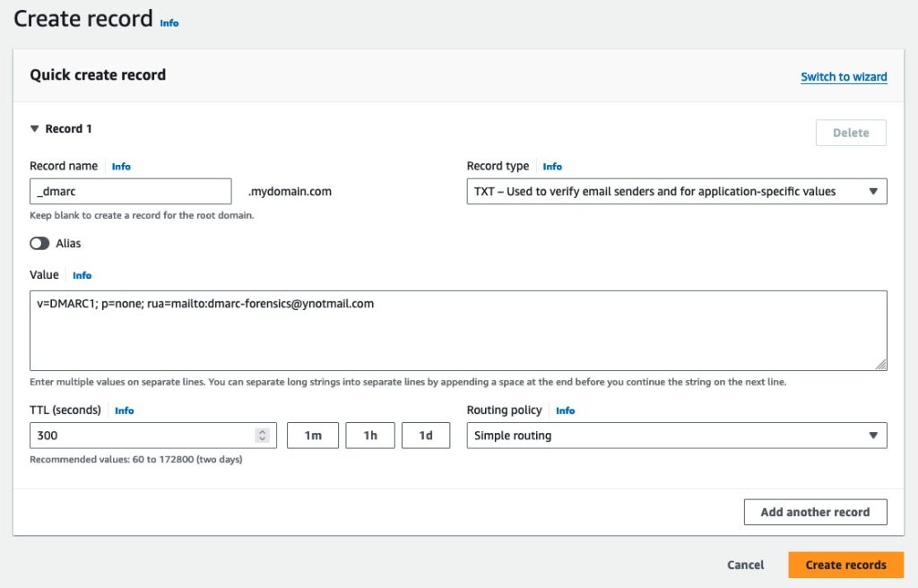Open Info link next to Record type

click(552, 167)
